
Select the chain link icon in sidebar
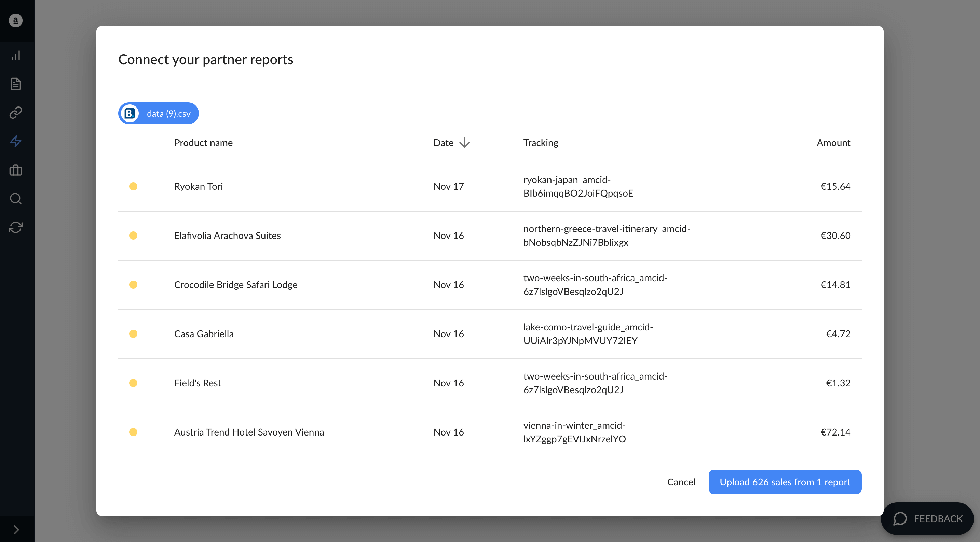[x=16, y=113]
